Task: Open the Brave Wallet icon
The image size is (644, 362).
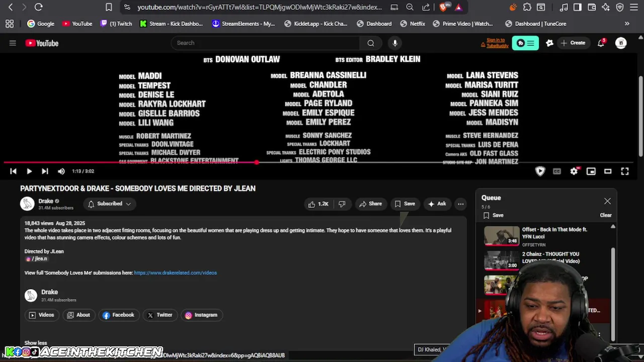Action: tap(592, 7)
